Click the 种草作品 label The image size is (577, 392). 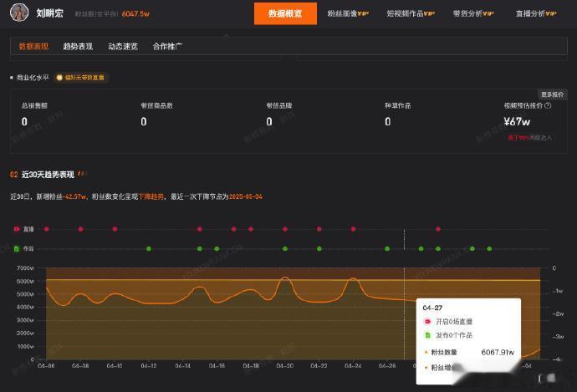398,105
